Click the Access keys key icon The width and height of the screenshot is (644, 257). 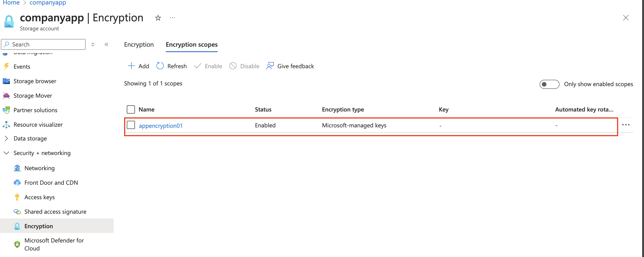(17, 197)
